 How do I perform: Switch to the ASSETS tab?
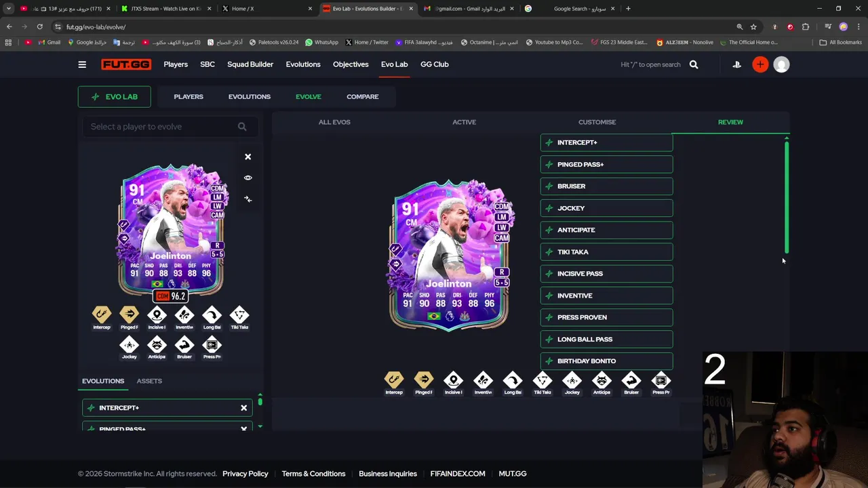pyautogui.click(x=149, y=381)
